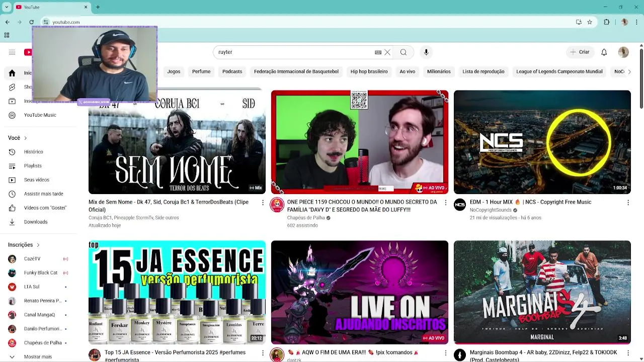Viewport: 644px width, 362px height.
Task: Click the Criar button
Action: 579,52
